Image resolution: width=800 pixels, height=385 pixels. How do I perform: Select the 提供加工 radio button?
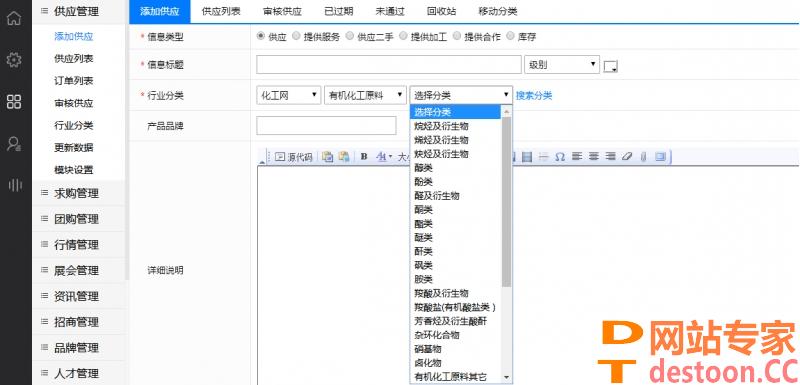[403, 36]
